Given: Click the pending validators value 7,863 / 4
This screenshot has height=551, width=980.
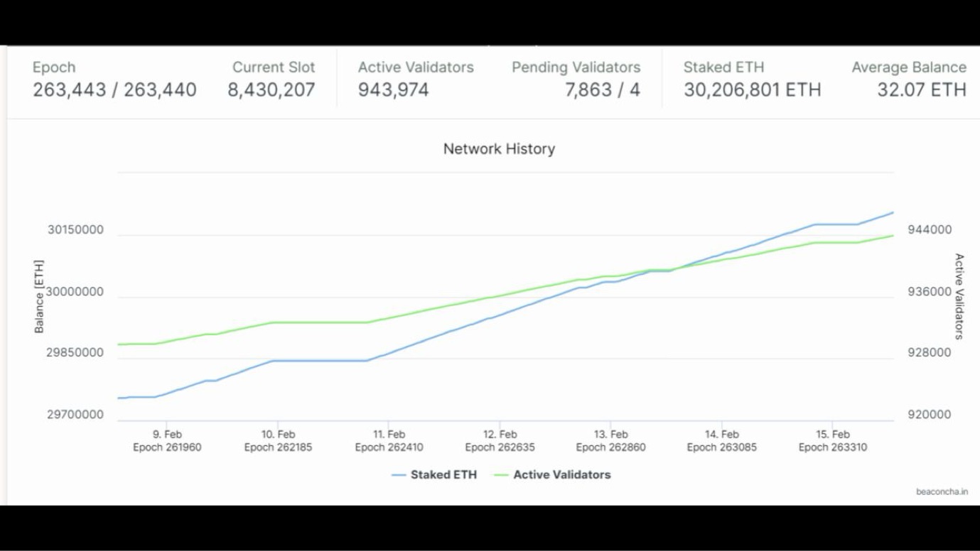Looking at the screenshot, I should [x=602, y=90].
